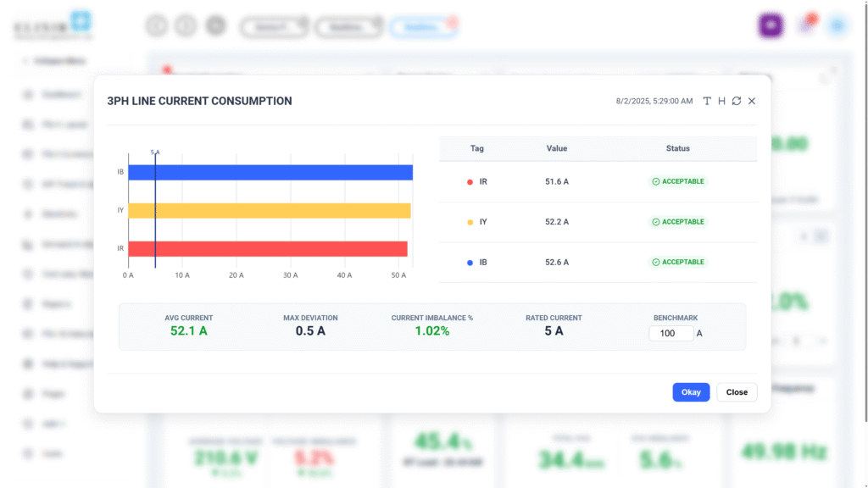Click the blue IB tag dot
Screen dimensions: 868x488
470,263
